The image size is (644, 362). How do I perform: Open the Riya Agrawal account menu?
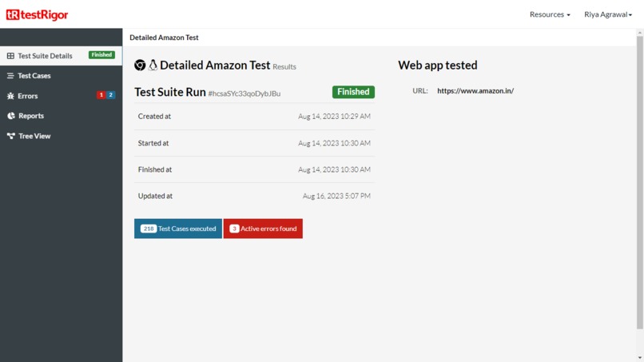[x=608, y=14]
